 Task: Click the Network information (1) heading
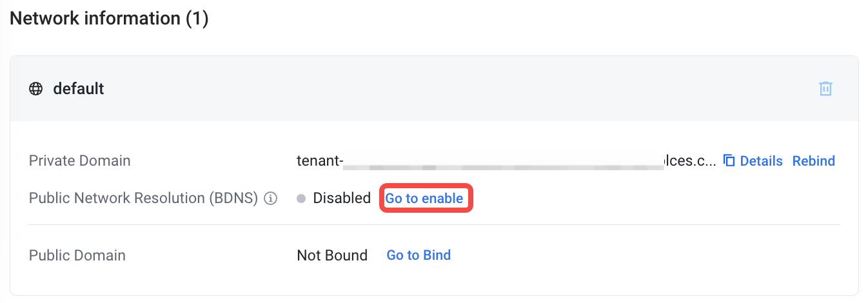109,19
